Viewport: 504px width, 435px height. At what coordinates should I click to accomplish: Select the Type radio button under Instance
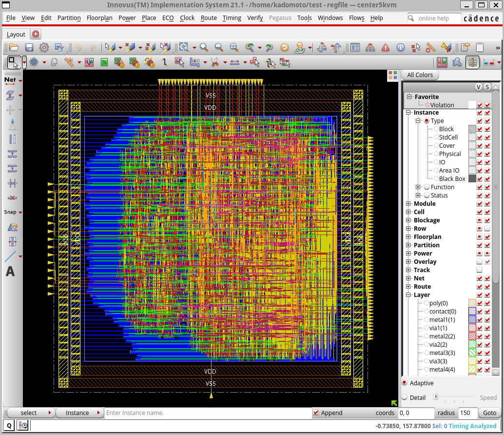427,120
